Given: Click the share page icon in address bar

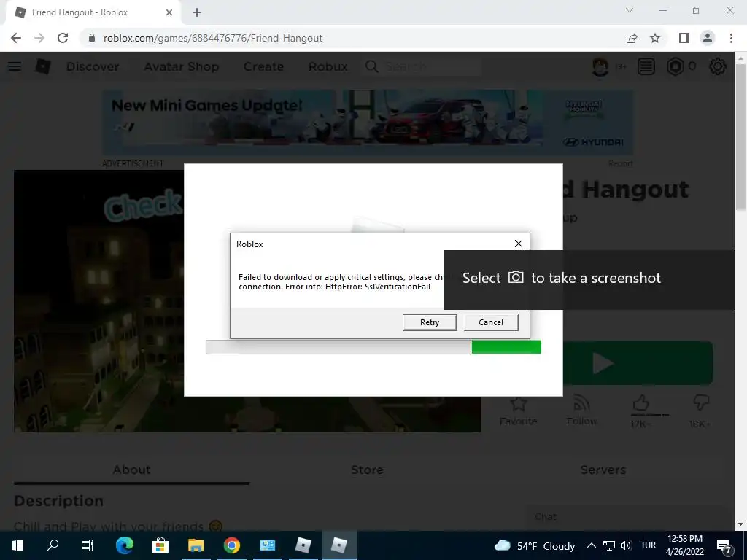Looking at the screenshot, I should (632, 38).
